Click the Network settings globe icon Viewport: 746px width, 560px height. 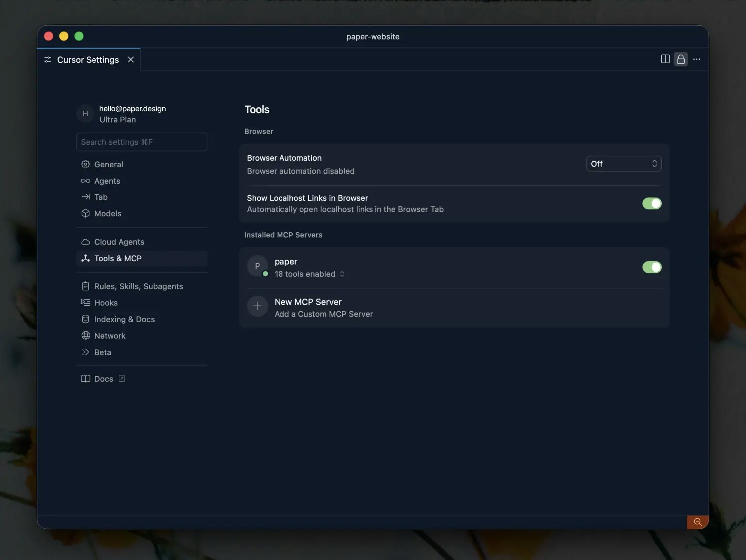85,336
